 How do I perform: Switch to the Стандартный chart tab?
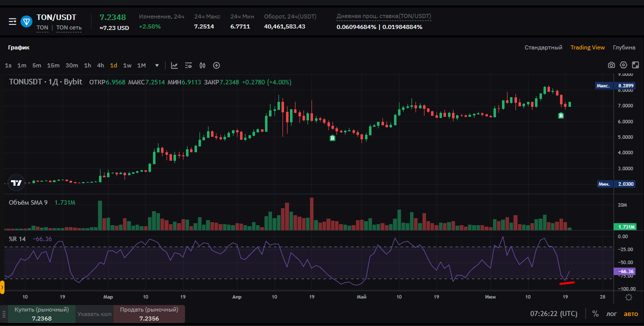(x=543, y=47)
